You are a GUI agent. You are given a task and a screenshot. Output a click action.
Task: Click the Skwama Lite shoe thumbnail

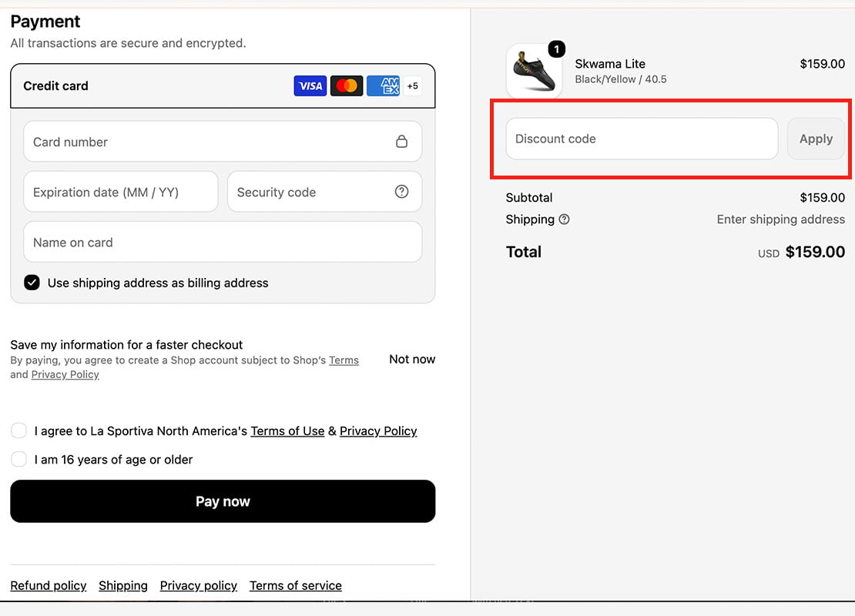(534, 72)
